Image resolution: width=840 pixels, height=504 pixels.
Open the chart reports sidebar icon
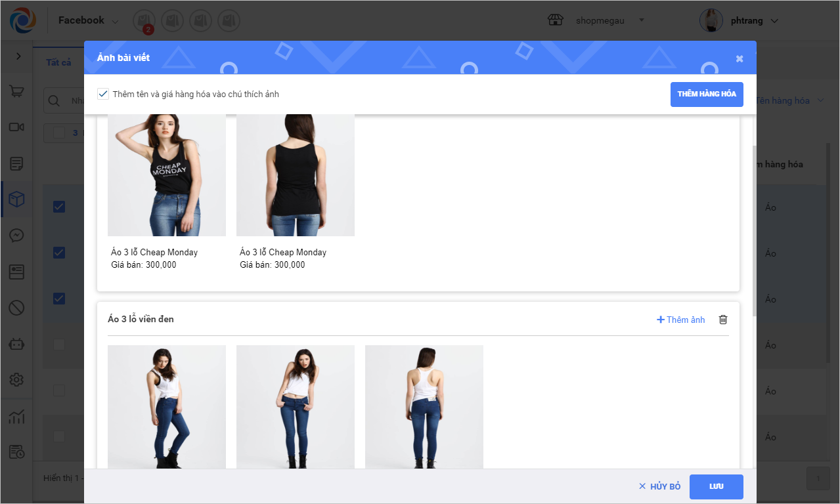pyautogui.click(x=16, y=416)
